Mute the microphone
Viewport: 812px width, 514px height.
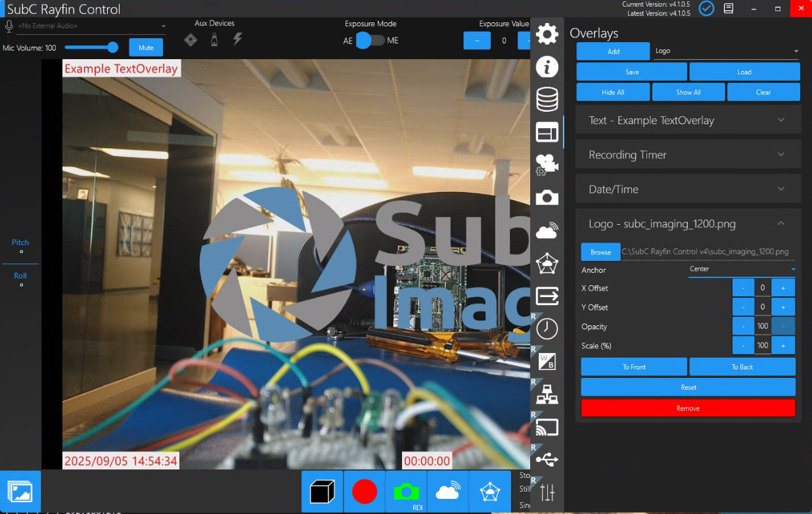pos(146,47)
